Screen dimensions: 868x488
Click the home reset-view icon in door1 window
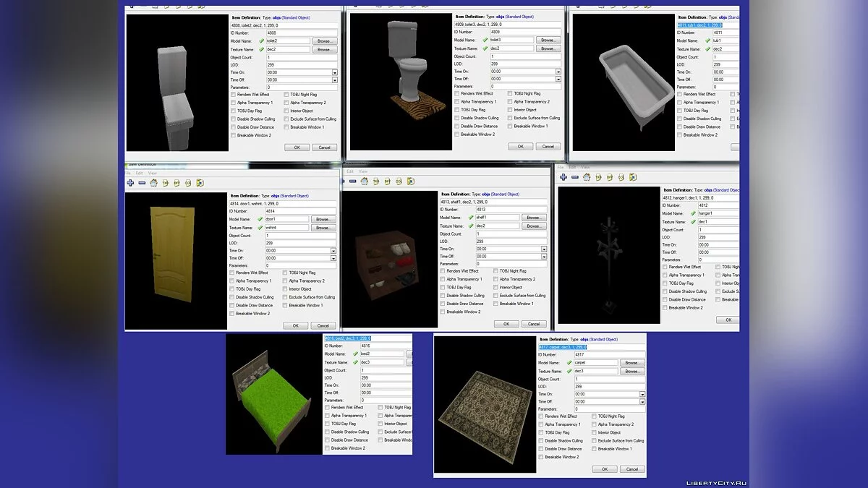153,183
